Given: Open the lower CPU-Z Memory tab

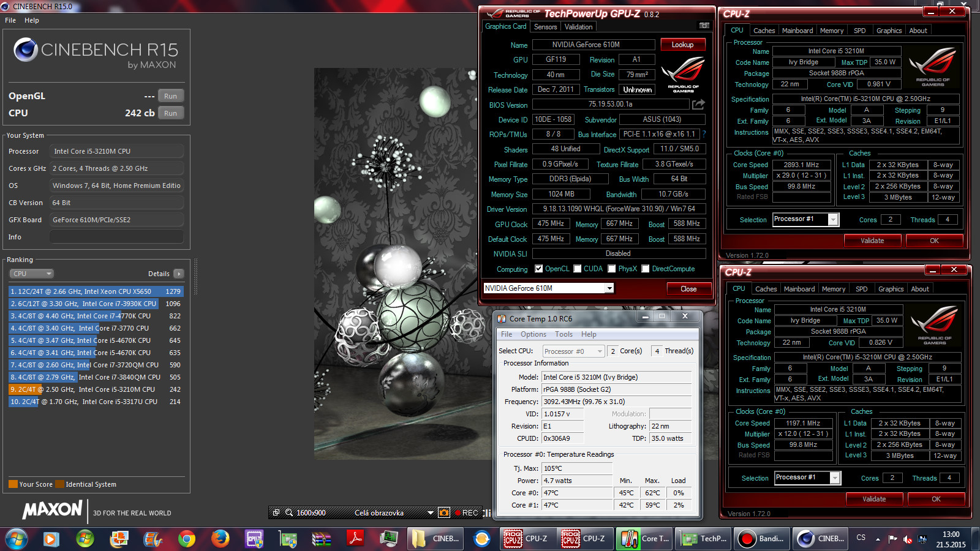Looking at the screenshot, I should tap(834, 289).
